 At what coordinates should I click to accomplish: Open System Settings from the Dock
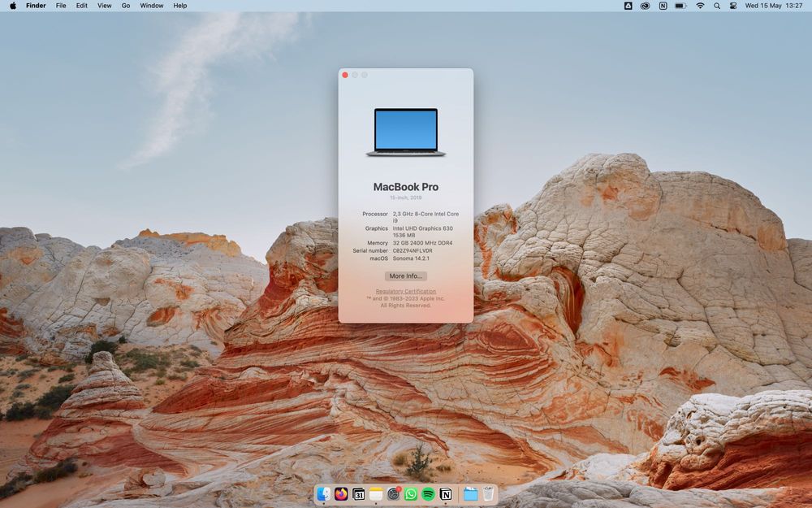394,494
